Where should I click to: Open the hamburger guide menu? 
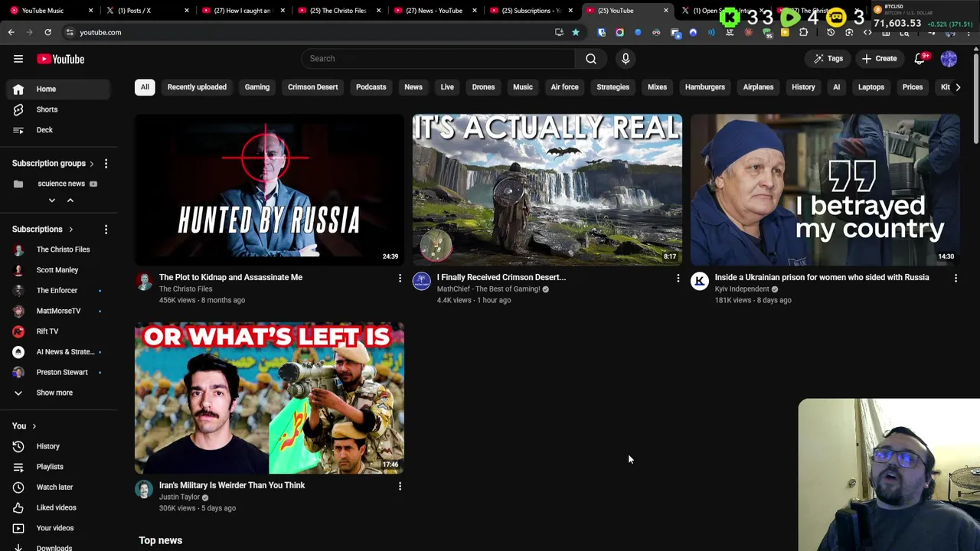(18, 59)
